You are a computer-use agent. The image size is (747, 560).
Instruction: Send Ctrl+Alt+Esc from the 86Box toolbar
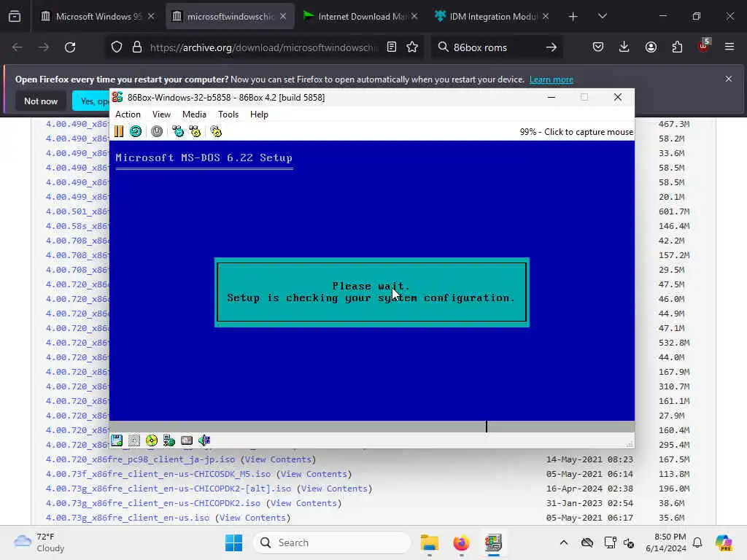pos(196,131)
